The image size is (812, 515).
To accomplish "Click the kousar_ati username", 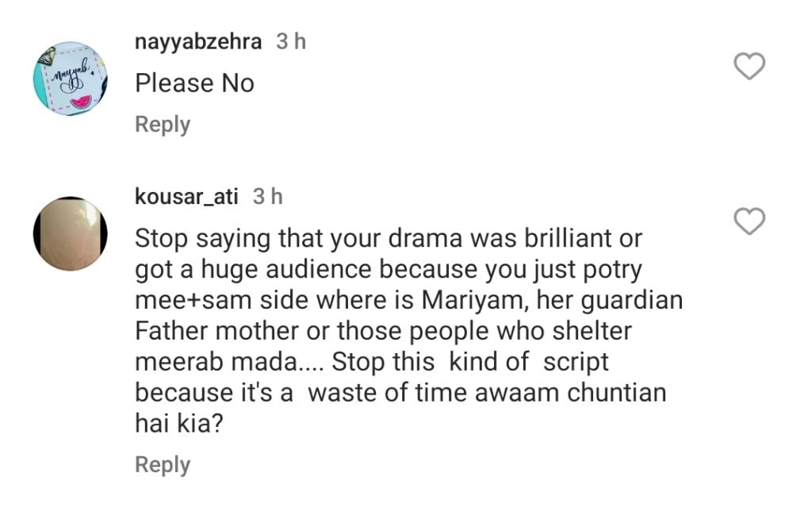I will pyautogui.click(x=186, y=197).
